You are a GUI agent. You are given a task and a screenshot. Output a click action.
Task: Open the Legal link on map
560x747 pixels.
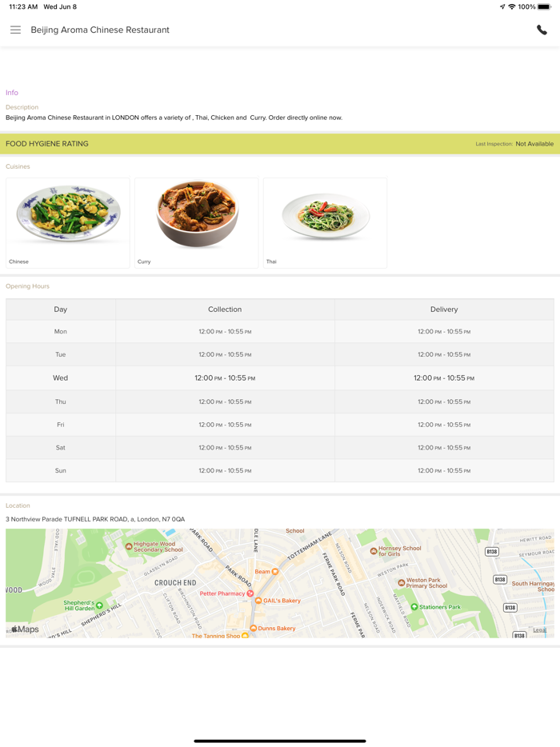click(x=539, y=629)
